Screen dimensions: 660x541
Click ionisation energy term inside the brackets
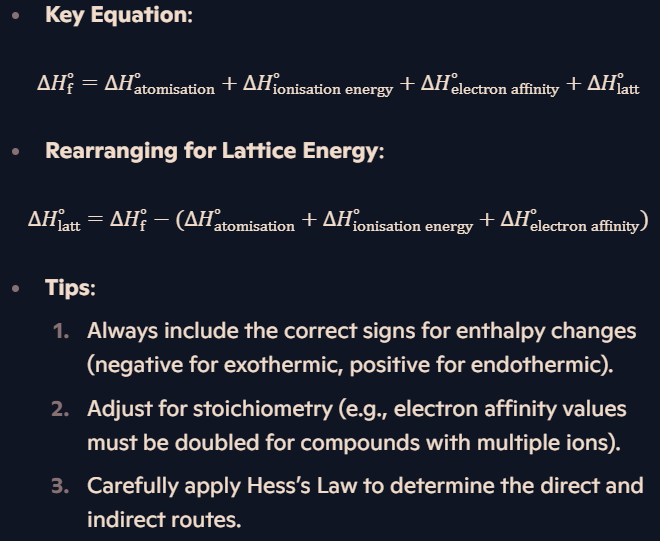coord(398,220)
